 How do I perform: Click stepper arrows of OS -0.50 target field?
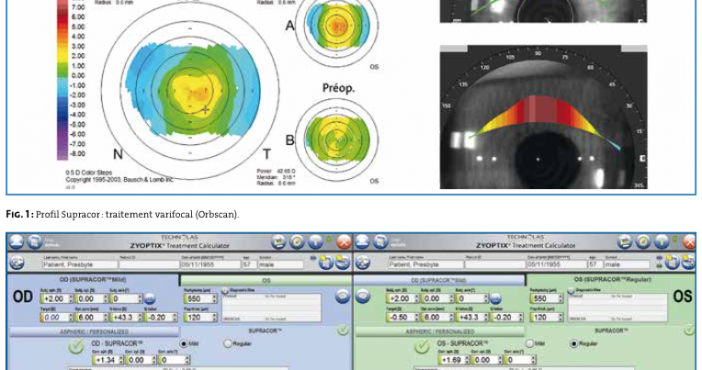click(x=416, y=317)
